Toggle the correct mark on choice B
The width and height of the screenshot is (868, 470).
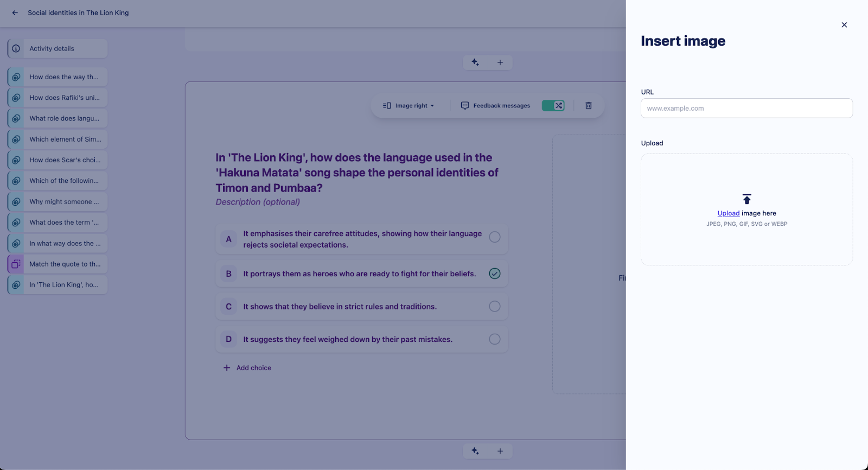tap(495, 274)
